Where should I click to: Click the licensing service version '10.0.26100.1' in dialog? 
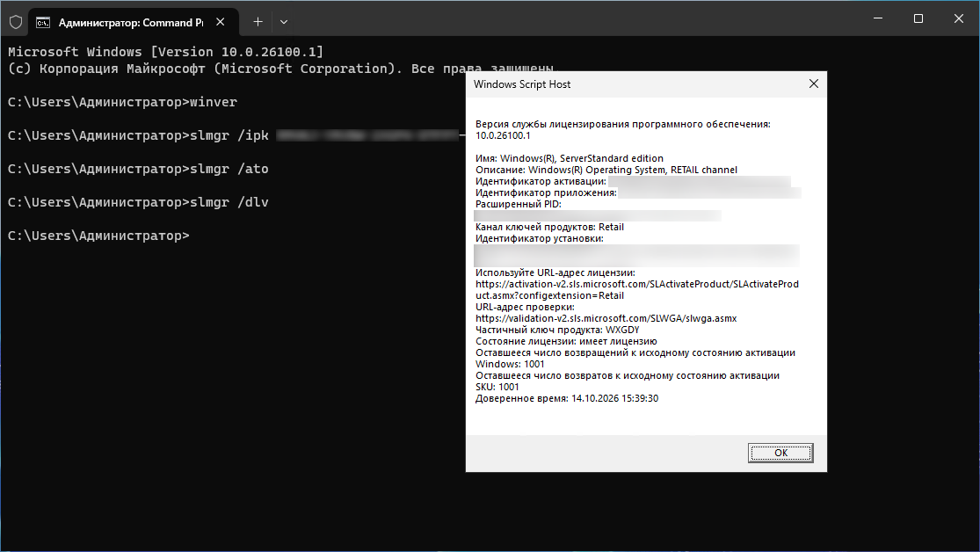tap(503, 135)
